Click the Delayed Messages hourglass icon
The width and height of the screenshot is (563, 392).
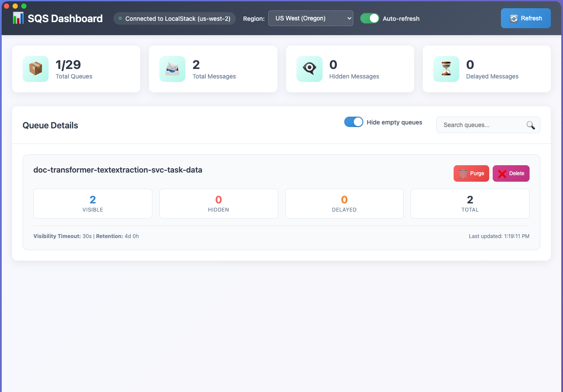pyautogui.click(x=446, y=69)
